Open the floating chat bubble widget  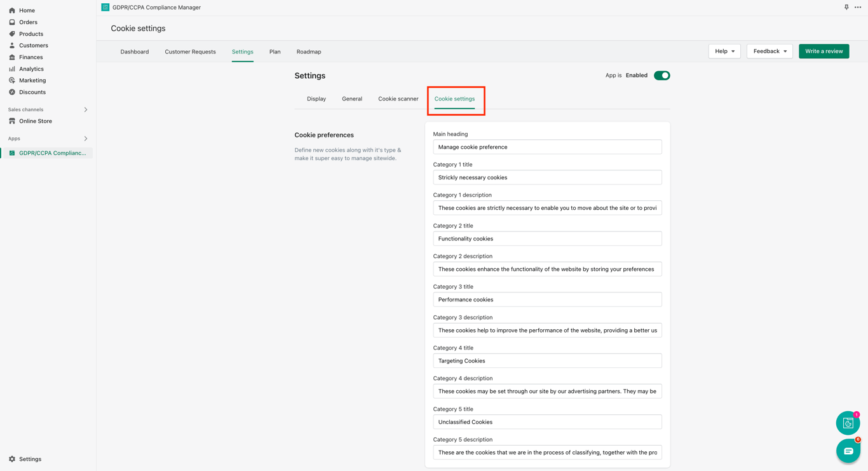pos(848,451)
